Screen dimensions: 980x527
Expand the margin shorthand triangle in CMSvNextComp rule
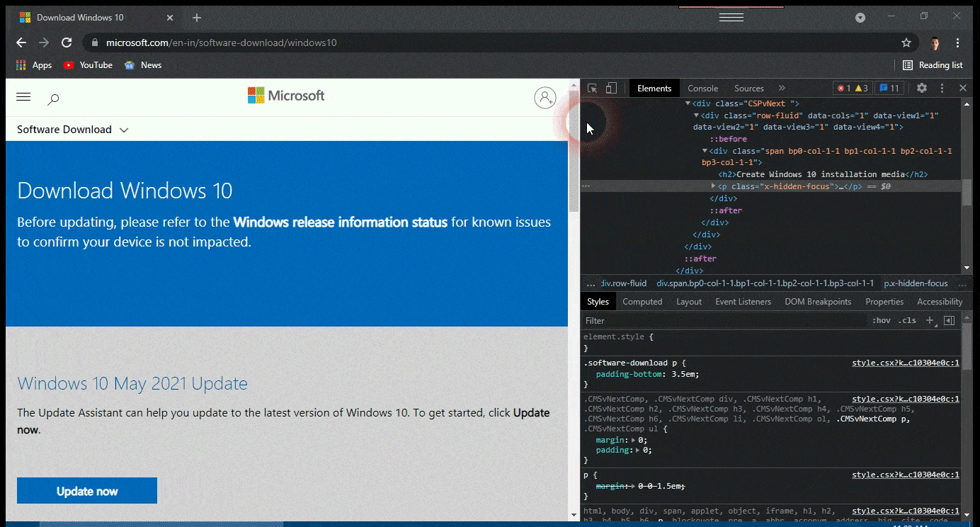coord(634,440)
